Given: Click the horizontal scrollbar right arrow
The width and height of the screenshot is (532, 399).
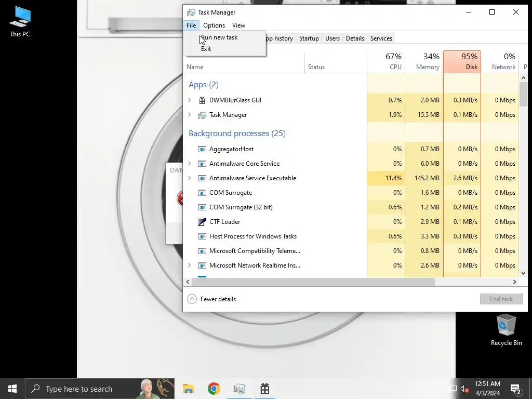Looking at the screenshot, I should point(515,282).
